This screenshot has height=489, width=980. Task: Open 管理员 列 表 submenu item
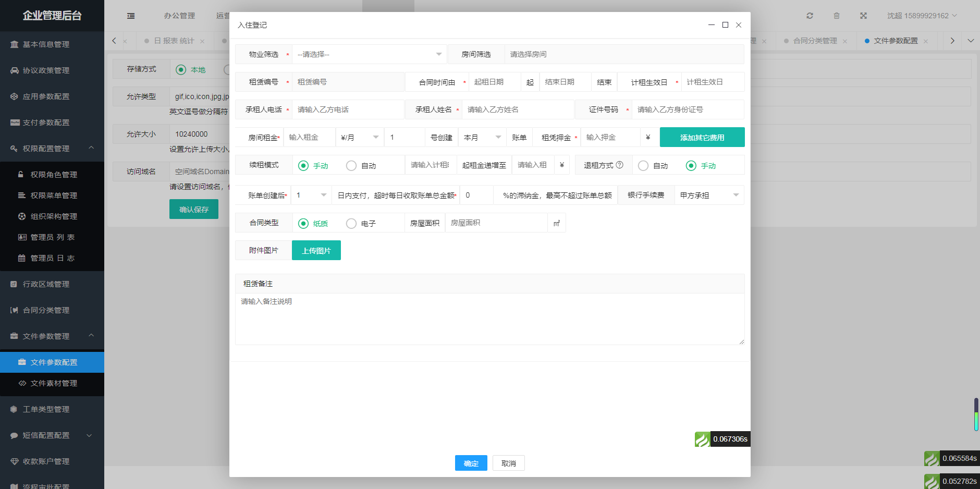(52, 237)
